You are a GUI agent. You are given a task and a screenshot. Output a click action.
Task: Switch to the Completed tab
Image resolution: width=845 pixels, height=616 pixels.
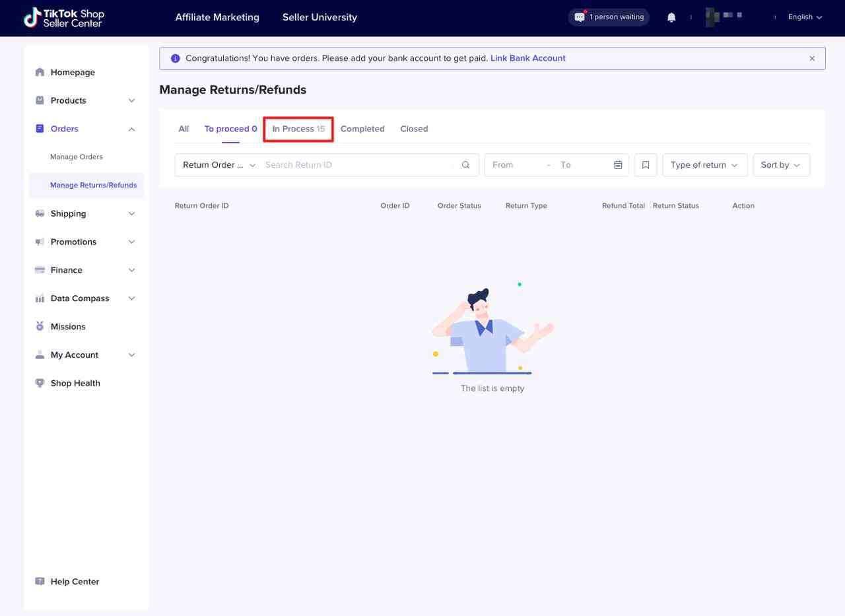pos(362,129)
